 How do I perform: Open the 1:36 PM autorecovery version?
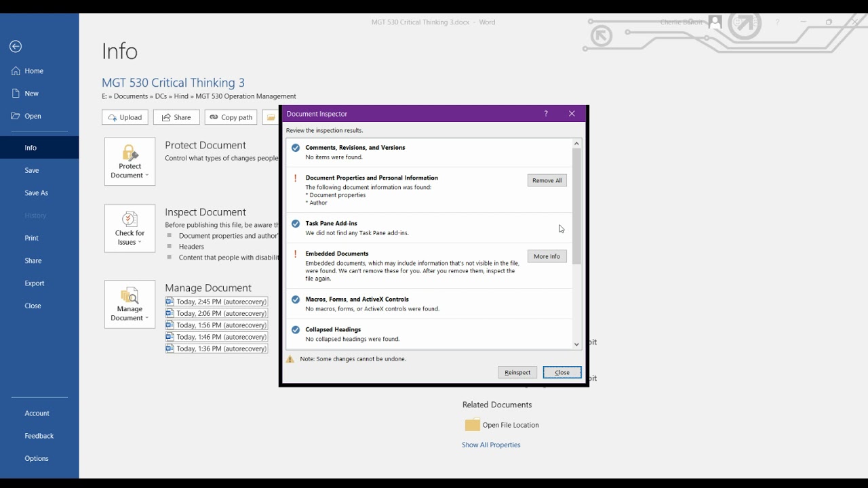[x=216, y=348]
